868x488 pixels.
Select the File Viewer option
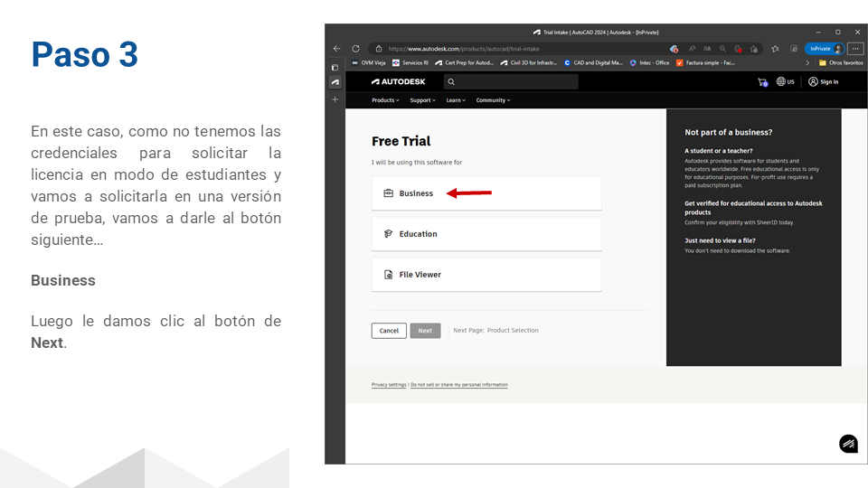[486, 275]
